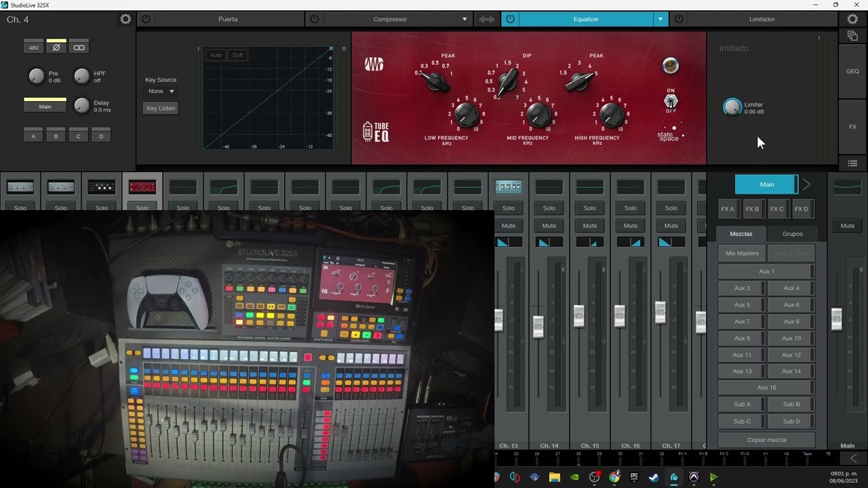Open Compressor type dropdown arrow
The image size is (868, 488).
coord(465,20)
